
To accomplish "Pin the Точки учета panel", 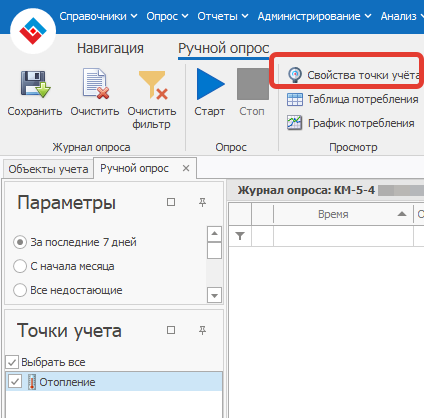I will (x=202, y=330).
